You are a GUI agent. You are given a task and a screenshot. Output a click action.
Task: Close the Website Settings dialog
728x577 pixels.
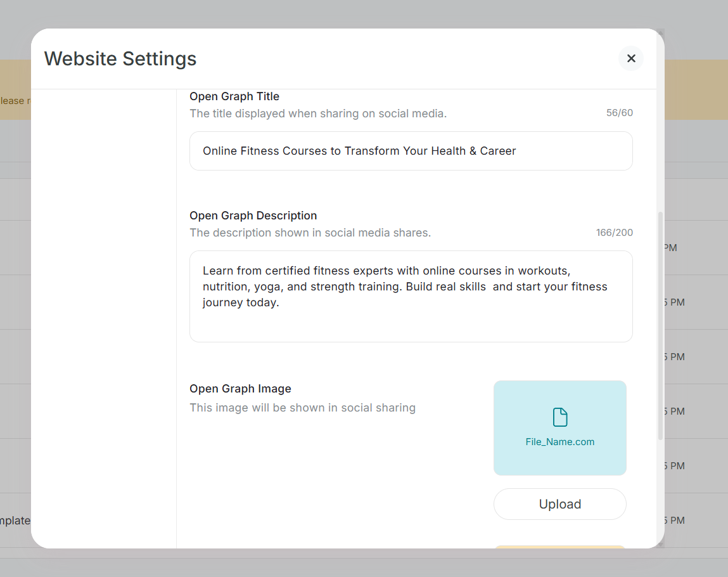pos(630,58)
